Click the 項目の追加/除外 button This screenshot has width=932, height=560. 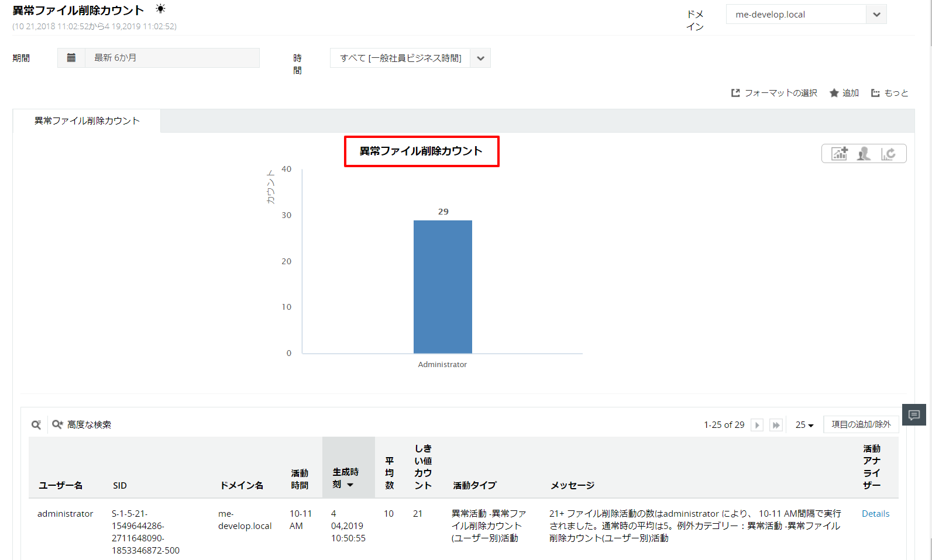tap(861, 424)
